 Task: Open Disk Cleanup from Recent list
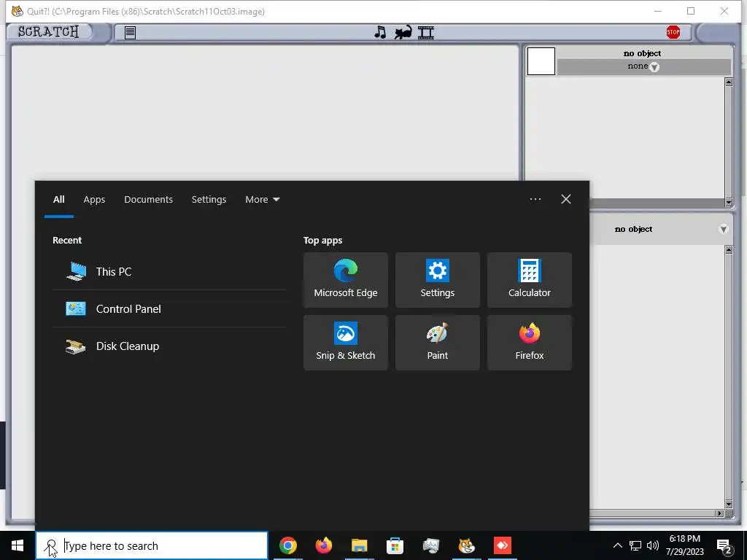point(169,346)
